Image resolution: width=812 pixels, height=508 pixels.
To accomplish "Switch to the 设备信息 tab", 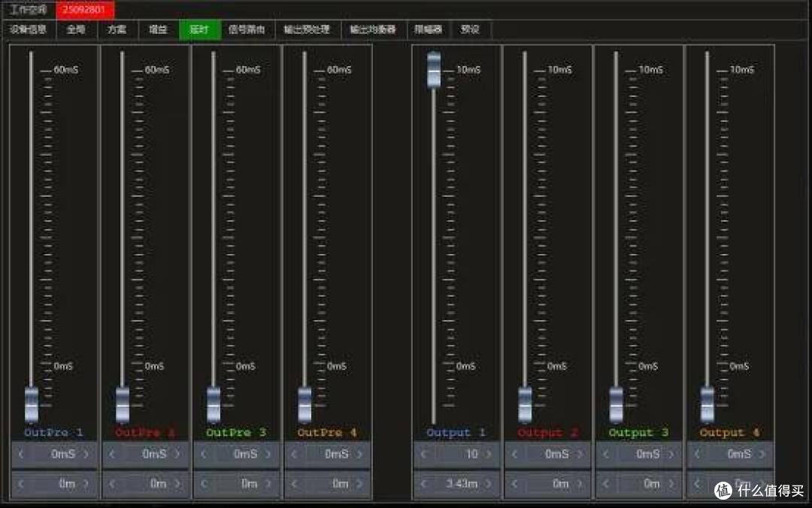I will coord(28,29).
